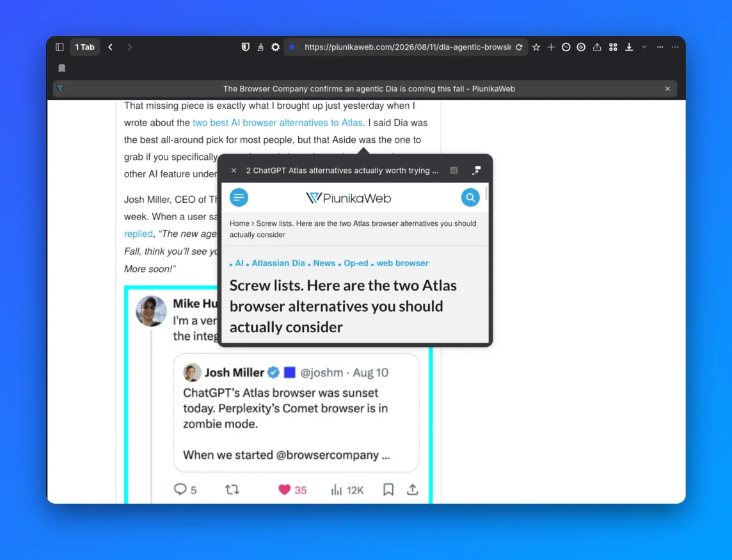Viewport: 732px width, 560px height.
Task: Share the page with the share icon
Action: click(596, 47)
